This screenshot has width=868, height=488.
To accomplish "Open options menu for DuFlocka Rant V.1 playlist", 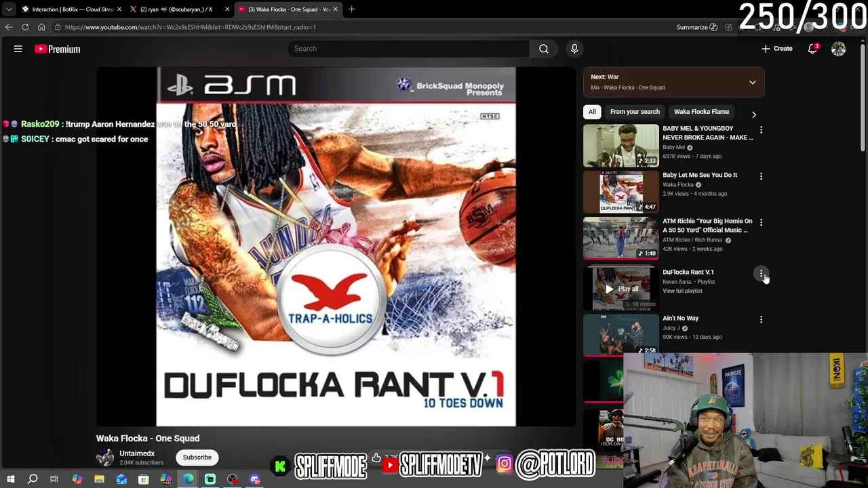I will click(x=761, y=274).
